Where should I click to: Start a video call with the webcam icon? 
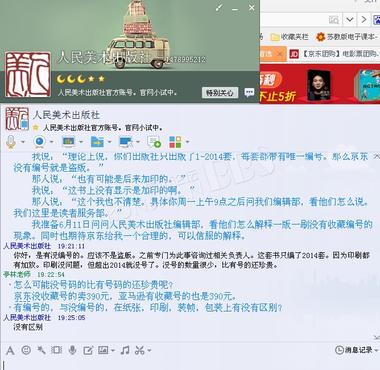point(40,142)
